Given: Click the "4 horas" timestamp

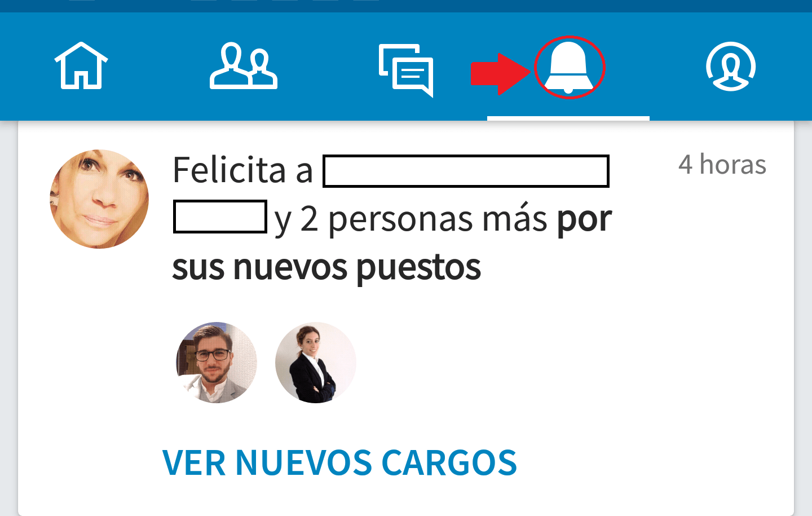Looking at the screenshot, I should click(722, 165).
